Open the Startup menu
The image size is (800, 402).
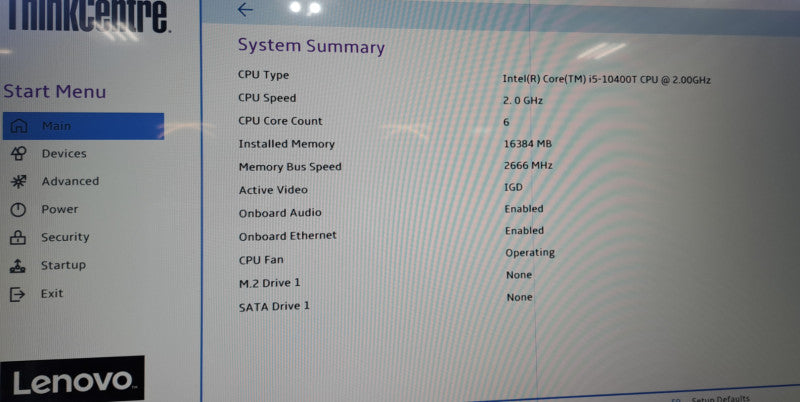[63, 265]
